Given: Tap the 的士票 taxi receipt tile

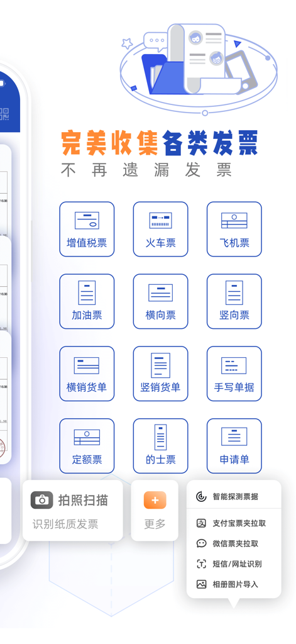Looking at the screenshot, I should [160, 446].
